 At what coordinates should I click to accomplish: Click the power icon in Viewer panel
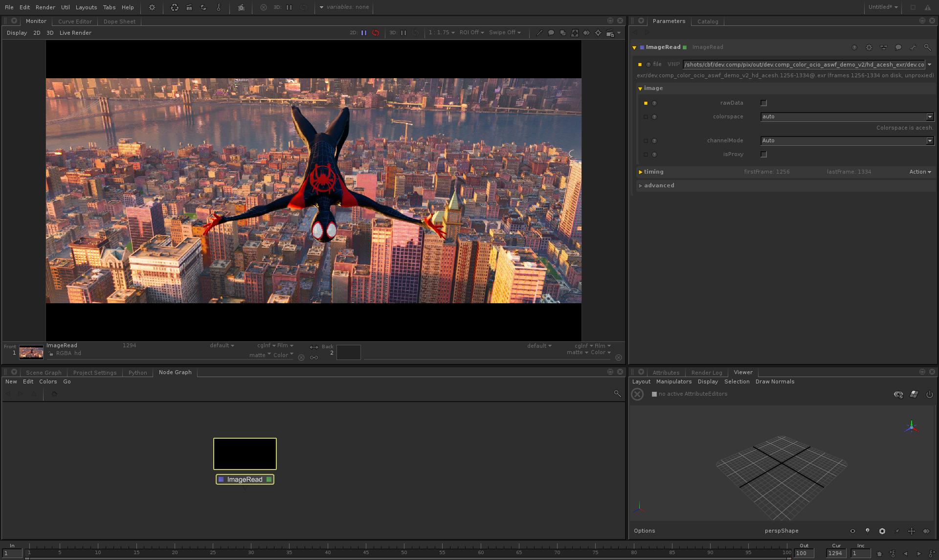(929, 394)
